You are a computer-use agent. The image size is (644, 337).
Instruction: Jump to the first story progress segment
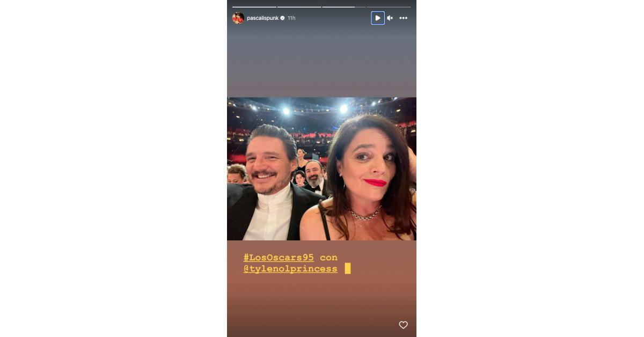coord(254,7)
